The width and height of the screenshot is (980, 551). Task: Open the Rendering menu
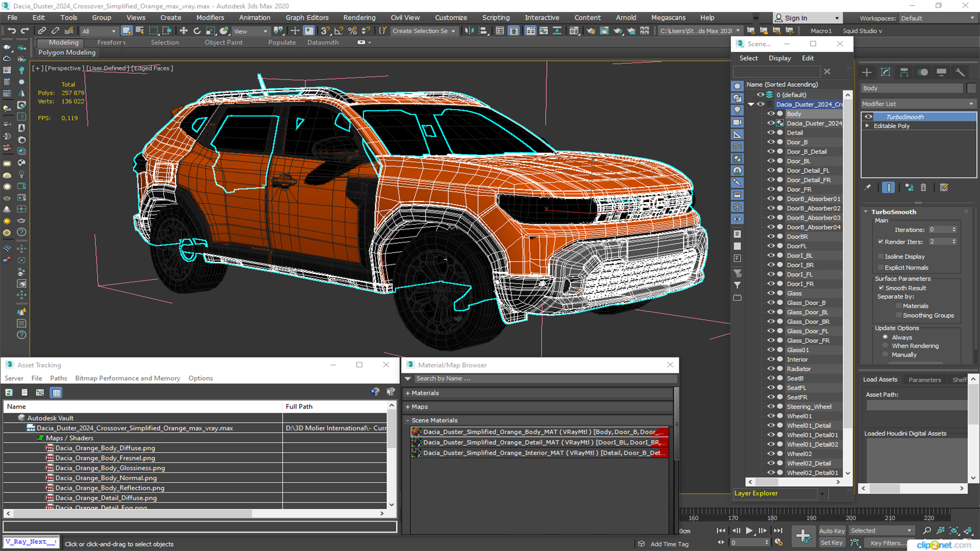click(359, 17)
